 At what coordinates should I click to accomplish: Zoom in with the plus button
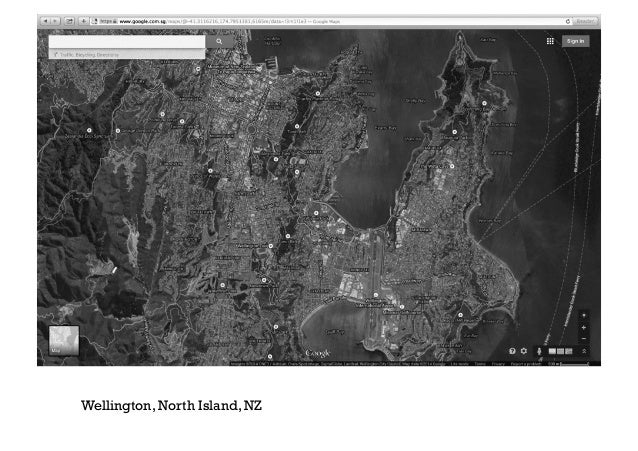(584, 327)
